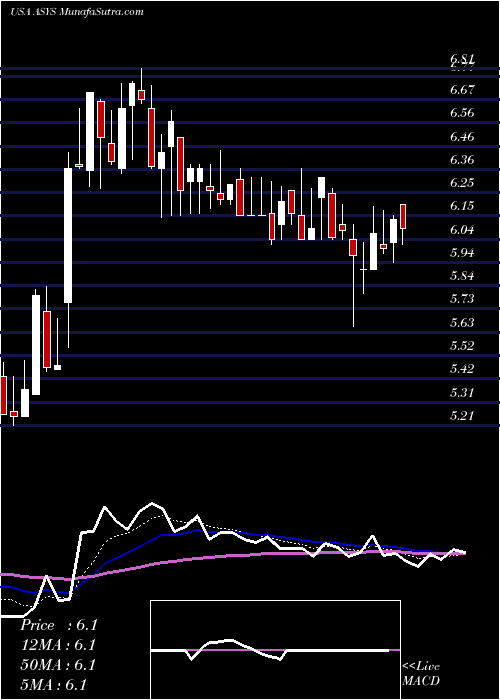The image size is (500, 700).
Task: Select the 5.73 price level label
Action: (x=462, y=299)
